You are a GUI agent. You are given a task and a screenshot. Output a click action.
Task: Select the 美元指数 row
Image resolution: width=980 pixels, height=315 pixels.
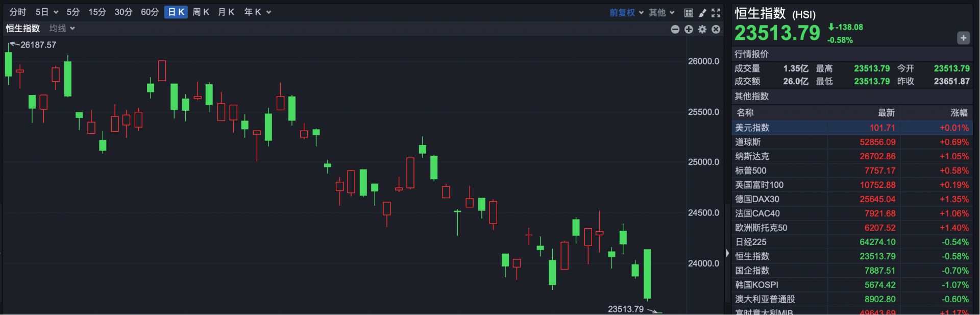click(852, 128)
